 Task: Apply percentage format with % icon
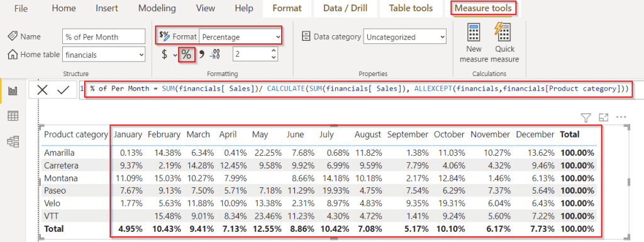pos(186,55)
